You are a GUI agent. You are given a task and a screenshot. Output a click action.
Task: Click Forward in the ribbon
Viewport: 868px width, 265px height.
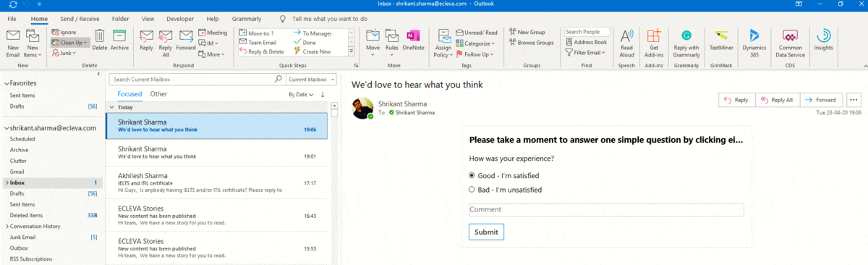click(186, 41)
